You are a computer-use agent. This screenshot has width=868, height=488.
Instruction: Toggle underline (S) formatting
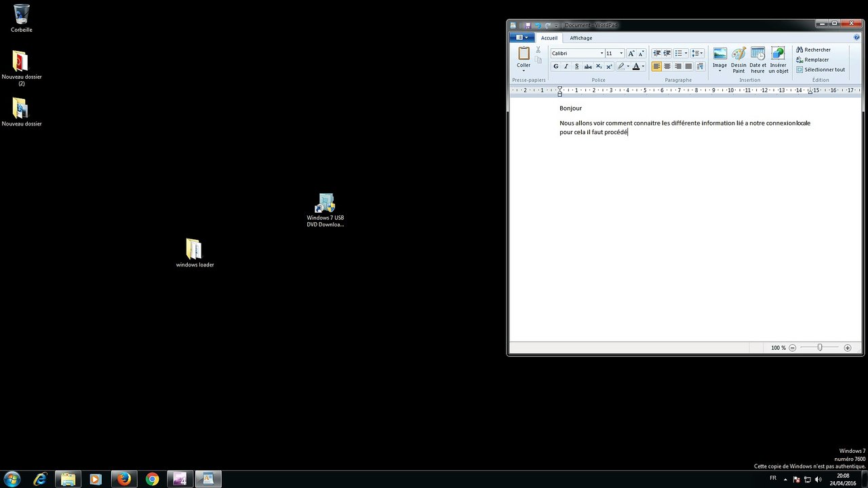coord(577,66)
